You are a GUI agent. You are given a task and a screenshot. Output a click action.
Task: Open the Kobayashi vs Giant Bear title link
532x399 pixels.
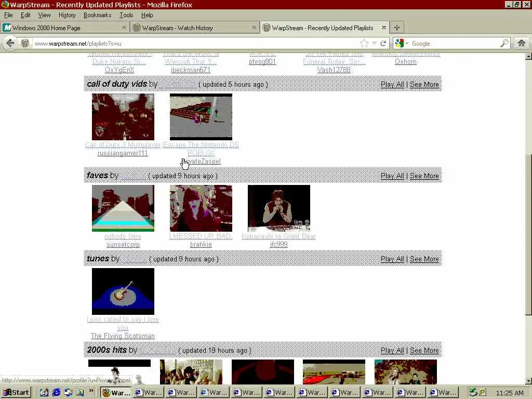click(279, 236)
